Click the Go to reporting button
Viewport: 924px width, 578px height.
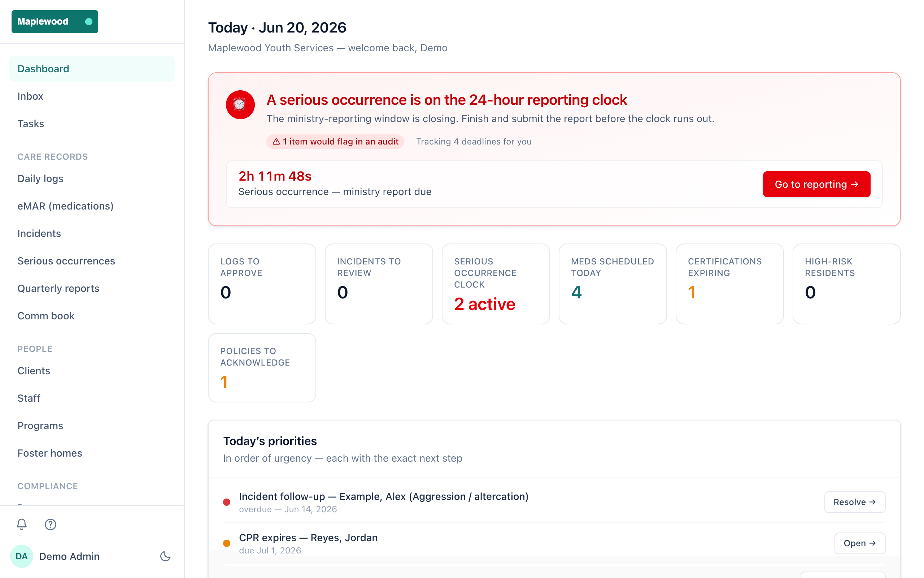point(816,184)
